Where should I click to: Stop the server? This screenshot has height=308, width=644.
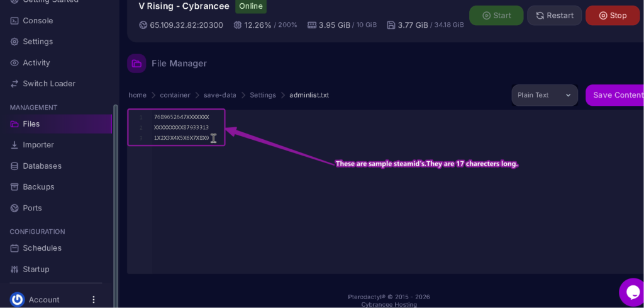click(x=613, y=16)
